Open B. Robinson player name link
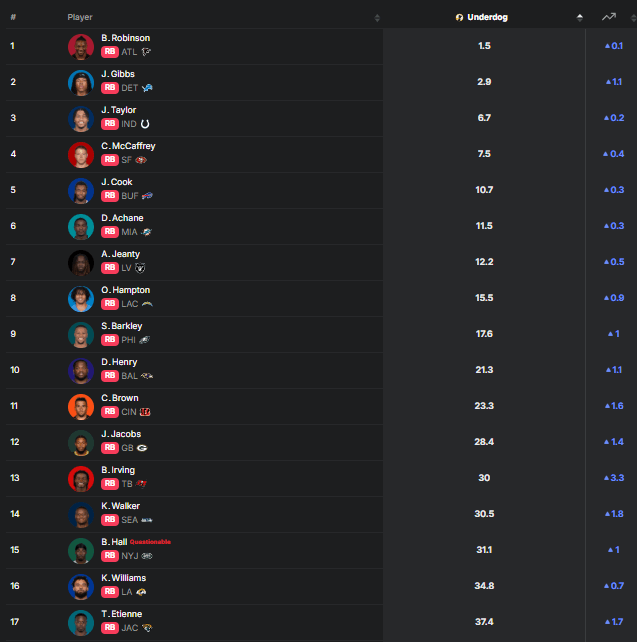This screenshot has height=642, width=637. click(x=126, y=38)
